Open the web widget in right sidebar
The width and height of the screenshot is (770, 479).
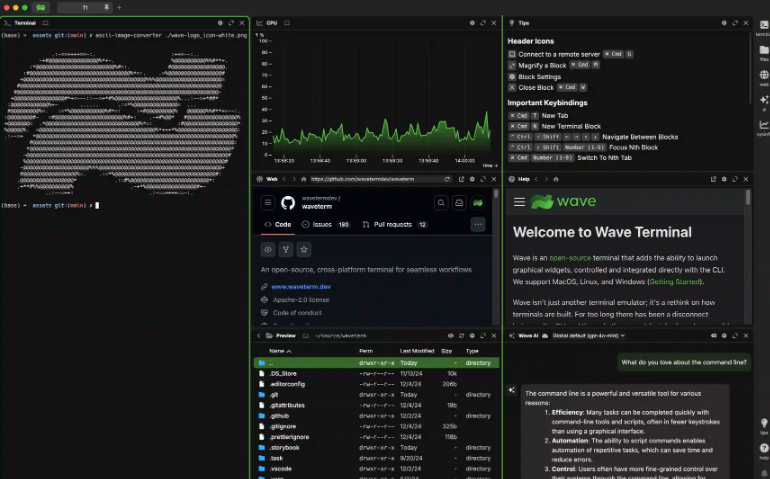[x=764, y=77]
